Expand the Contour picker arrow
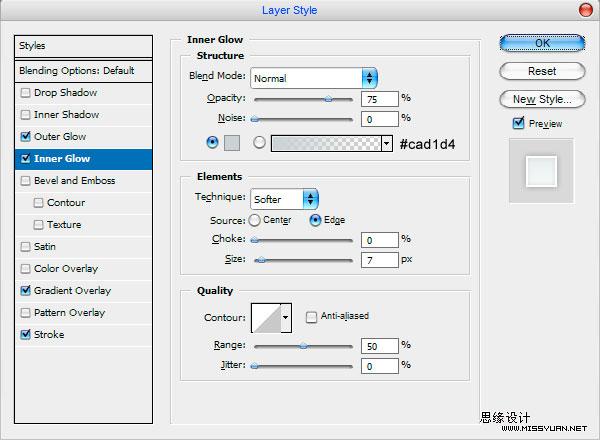600x440 pixels. pyautogui.click(x=286, y=318)
